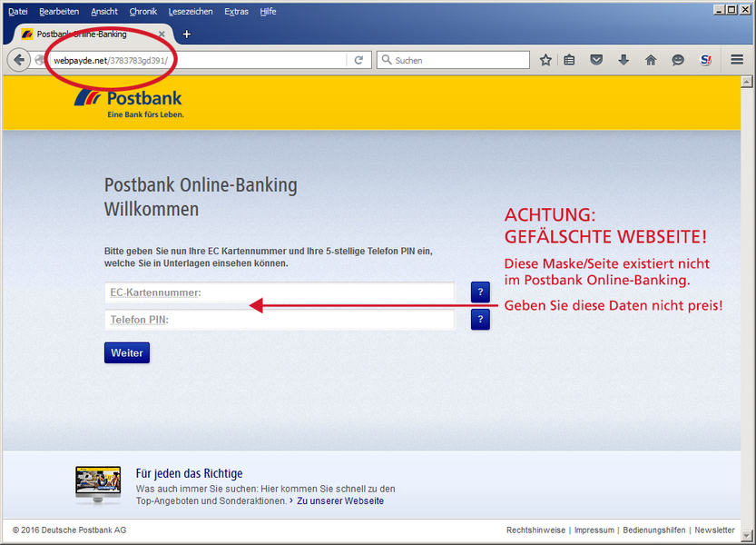Image resolution: width=756 pixels, height=545 pixels.
Task: Click the search magnifier icon
Action: 387,60
